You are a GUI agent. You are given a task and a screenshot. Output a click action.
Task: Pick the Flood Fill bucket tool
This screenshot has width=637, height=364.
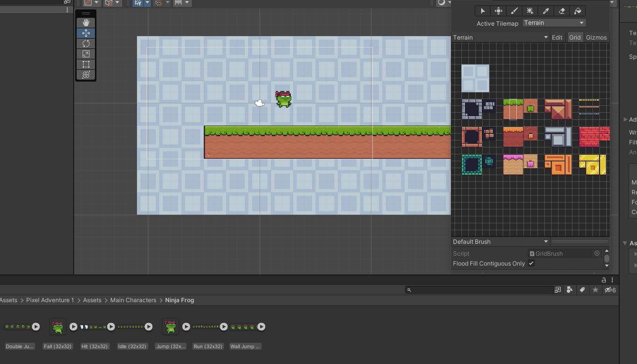pyautogui.click(x=578, y=11)
